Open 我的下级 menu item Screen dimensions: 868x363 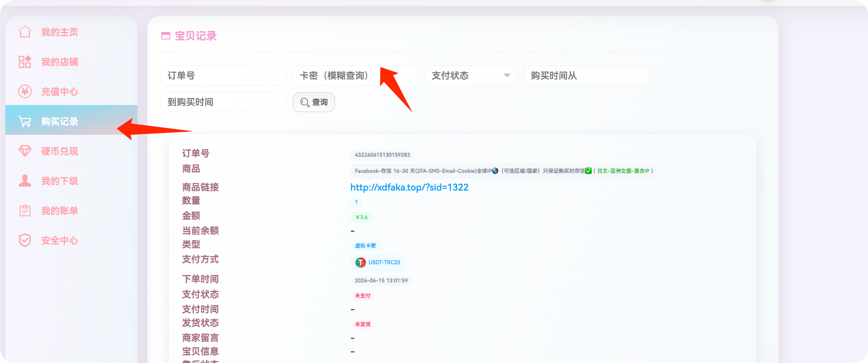(71, 181)
